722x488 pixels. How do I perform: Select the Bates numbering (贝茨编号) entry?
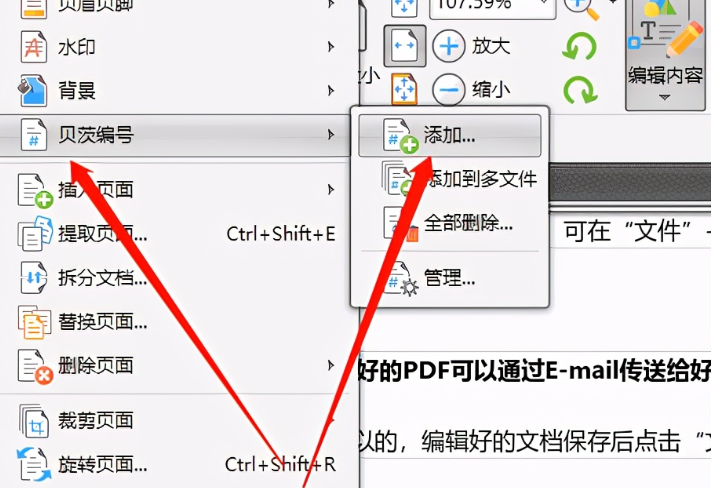pyautogui.click(x=175, y=135)
